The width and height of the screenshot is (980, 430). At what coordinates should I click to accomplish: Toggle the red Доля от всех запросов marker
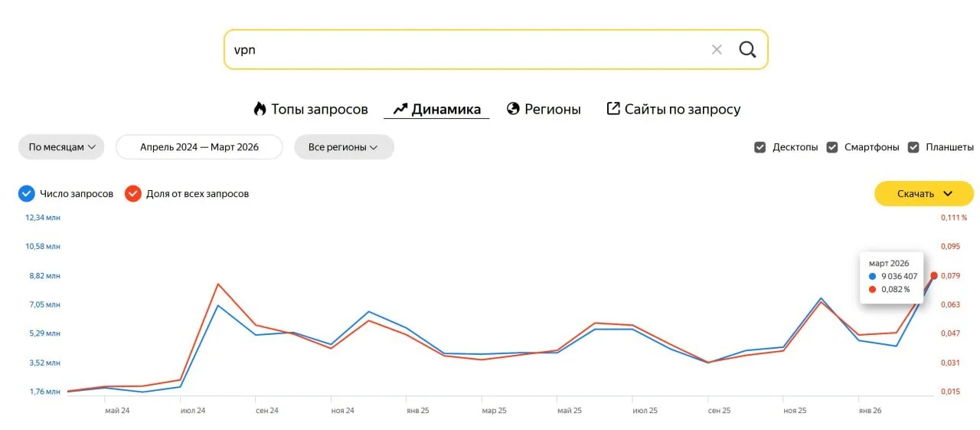click(133, 194)
